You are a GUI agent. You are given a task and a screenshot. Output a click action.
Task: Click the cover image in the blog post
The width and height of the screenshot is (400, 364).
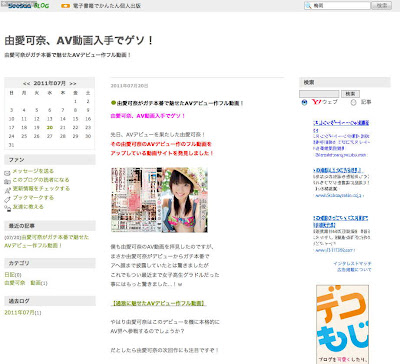159,200
